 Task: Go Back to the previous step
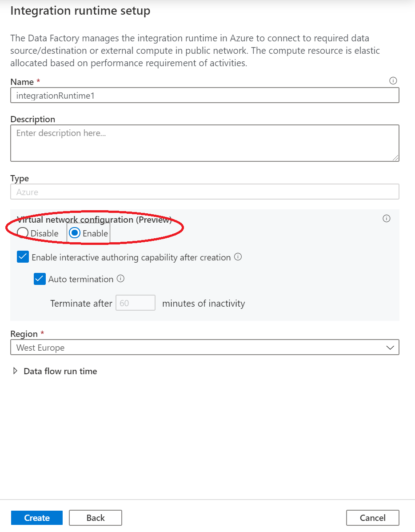pyautogui.click(x=95, y=518)
